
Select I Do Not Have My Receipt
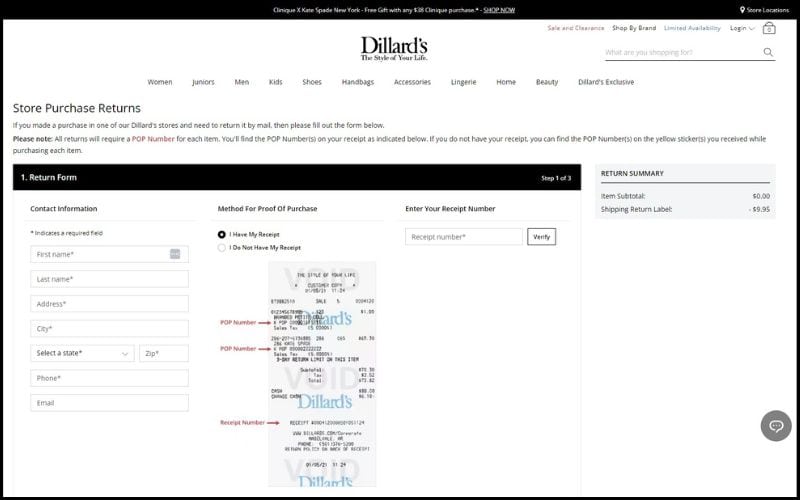(x=221, y=247)
